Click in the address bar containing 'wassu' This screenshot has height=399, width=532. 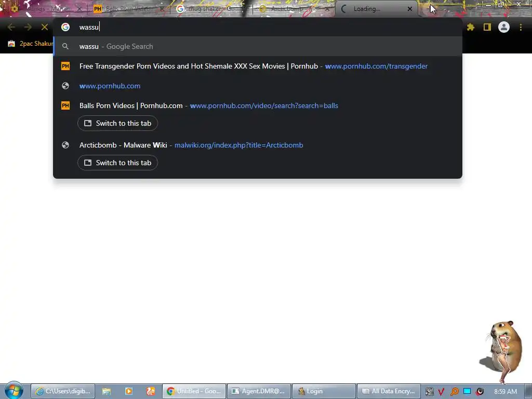pyautogui.click(x=258, y=27)
